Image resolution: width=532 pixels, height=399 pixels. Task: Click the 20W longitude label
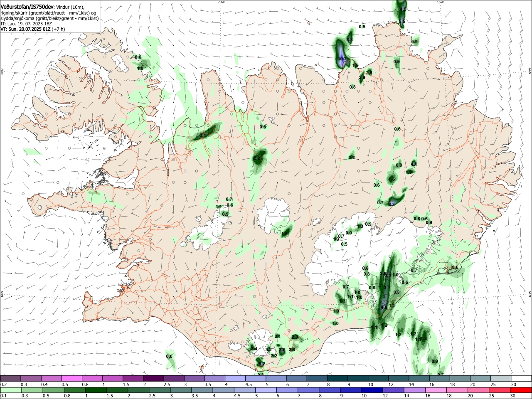pos(221,2)
